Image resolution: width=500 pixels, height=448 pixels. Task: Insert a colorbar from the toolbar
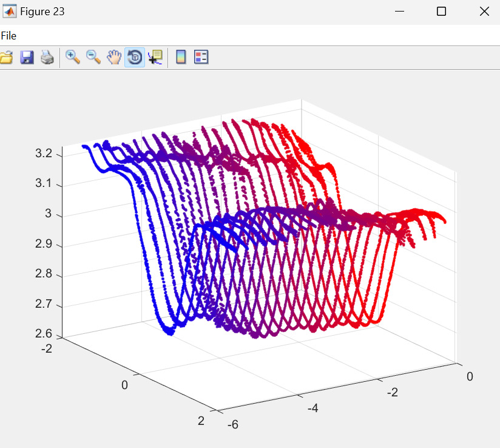181,58
